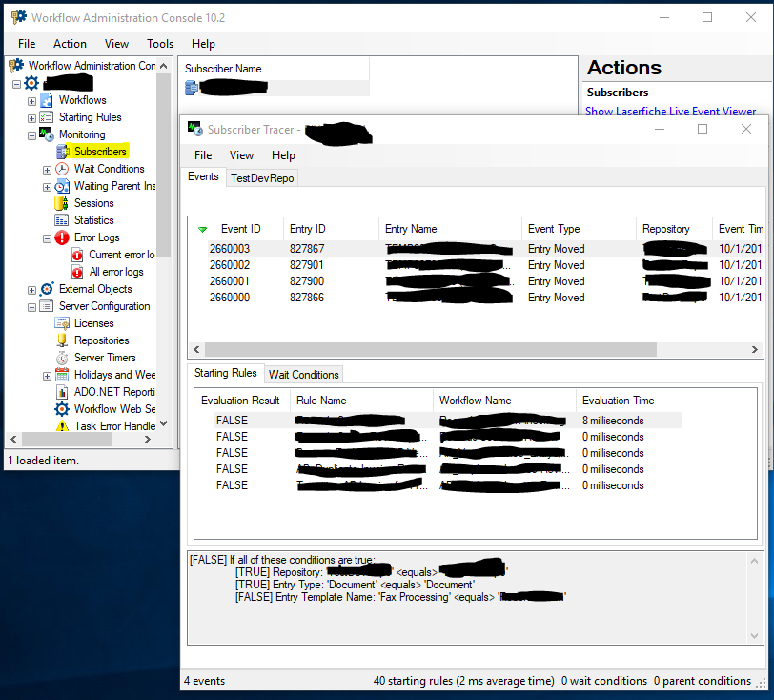Screen dimensions: 774x700
Task: Click the subscriber server icon in list
Action: [192, 88]
